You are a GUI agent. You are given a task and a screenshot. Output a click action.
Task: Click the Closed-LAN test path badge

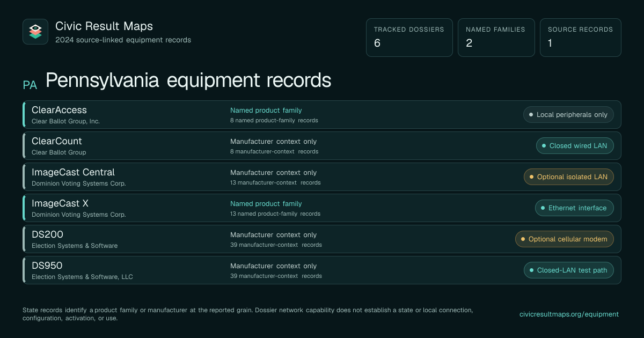point(569,270)
